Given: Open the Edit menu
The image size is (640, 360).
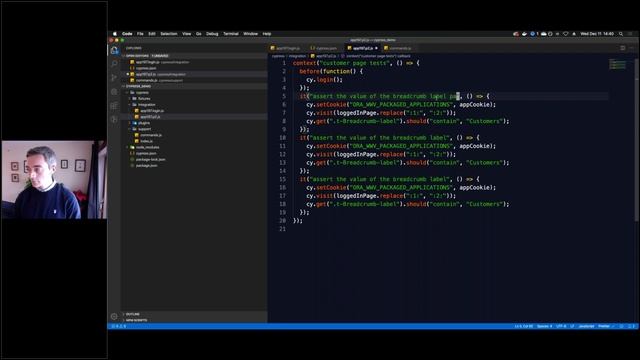Looking at the screenshot, I should click(152, 34).
